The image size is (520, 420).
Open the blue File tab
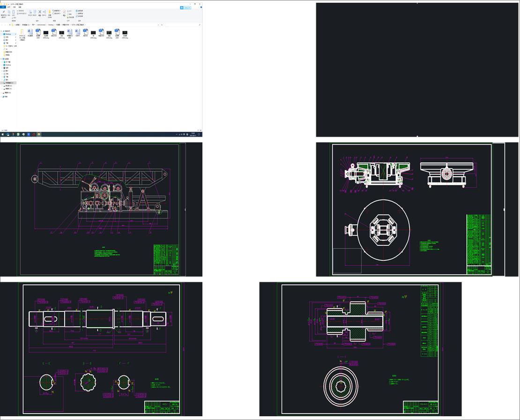2,7
